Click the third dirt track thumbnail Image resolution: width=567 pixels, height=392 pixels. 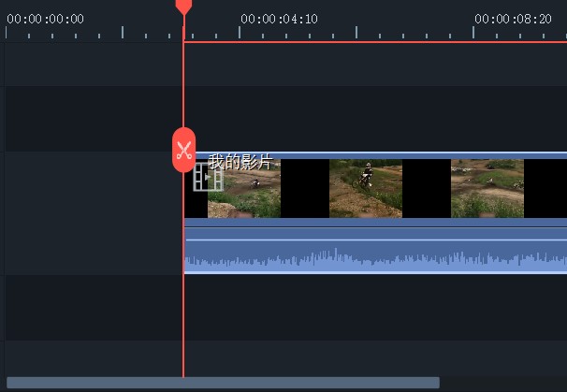(487, 188)
